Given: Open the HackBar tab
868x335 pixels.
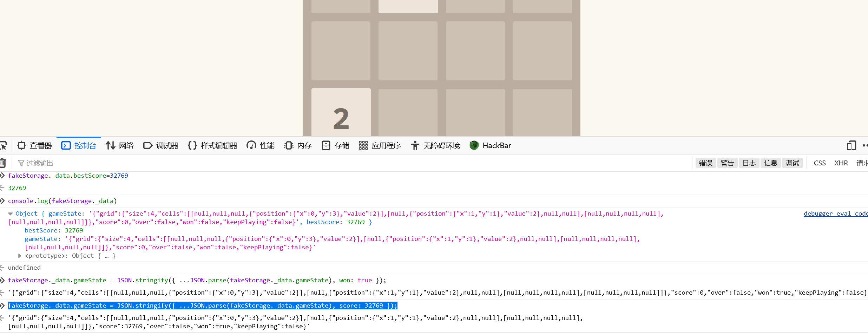Looking at the screenshot, I should tap(490, 145).
